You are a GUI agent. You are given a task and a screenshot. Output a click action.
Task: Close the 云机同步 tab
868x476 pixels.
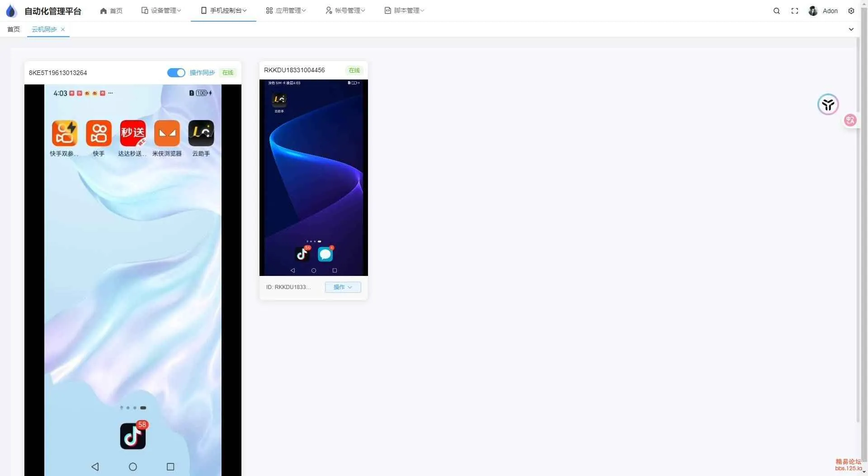point(63,29)
